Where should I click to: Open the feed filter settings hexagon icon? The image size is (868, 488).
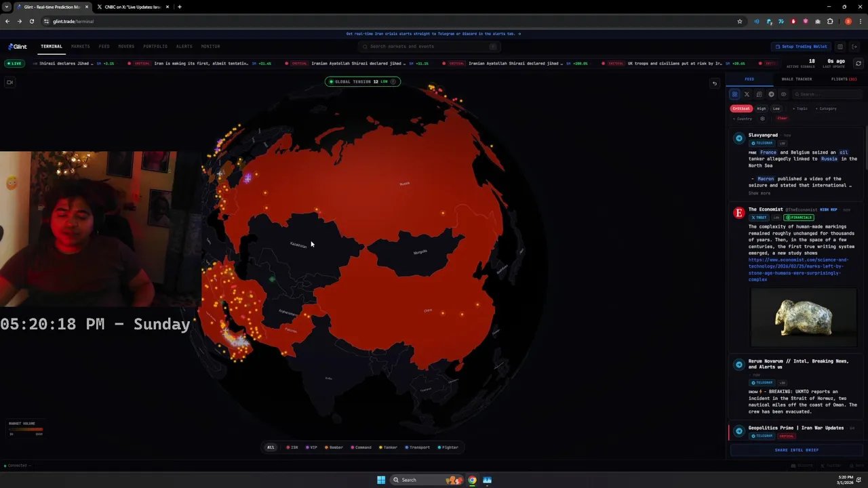(x=762, y=119)
